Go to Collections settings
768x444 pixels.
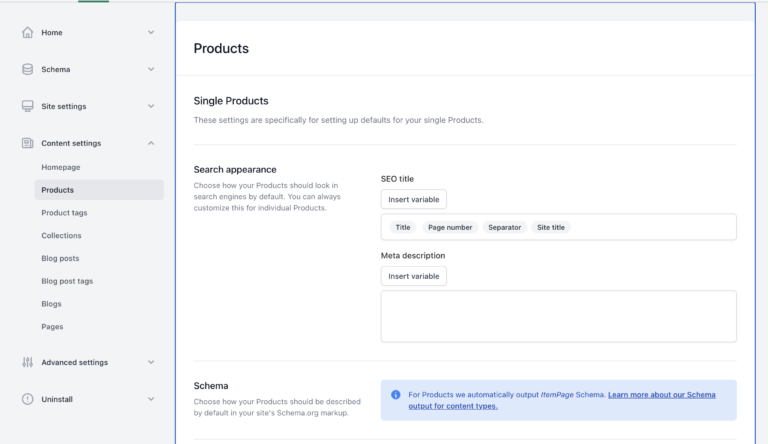61,235
